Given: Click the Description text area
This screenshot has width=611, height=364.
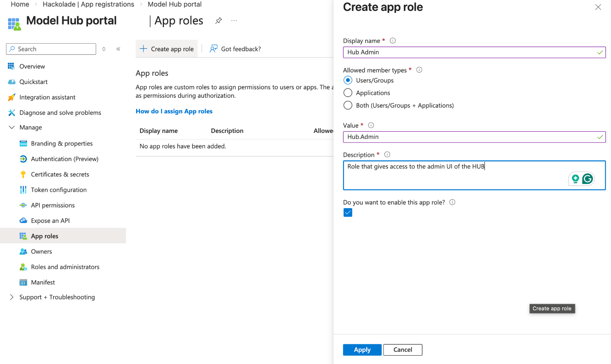Looking at the screenshot, I should pyautogui.click(x=474, y=175).
